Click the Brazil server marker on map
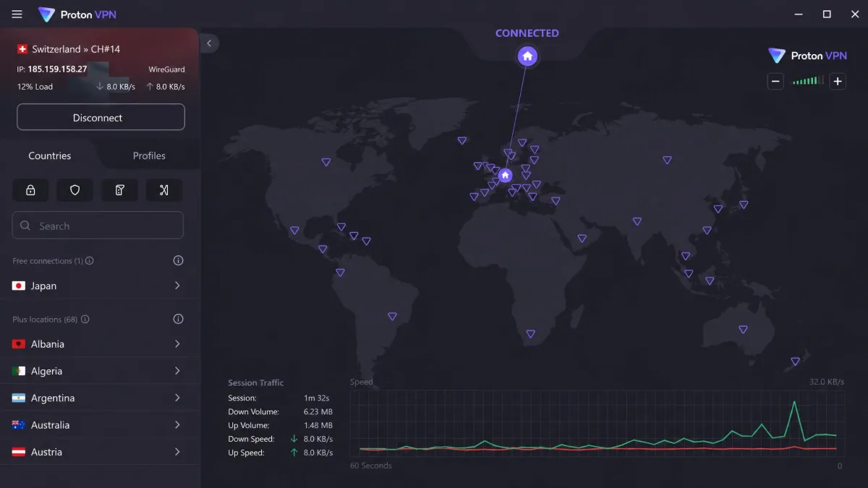 click(x=392, y=317)
